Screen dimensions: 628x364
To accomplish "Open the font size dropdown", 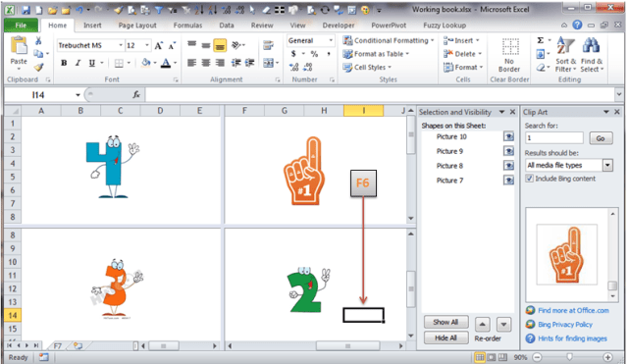I will pyautogui.click(x=147, y=45).
